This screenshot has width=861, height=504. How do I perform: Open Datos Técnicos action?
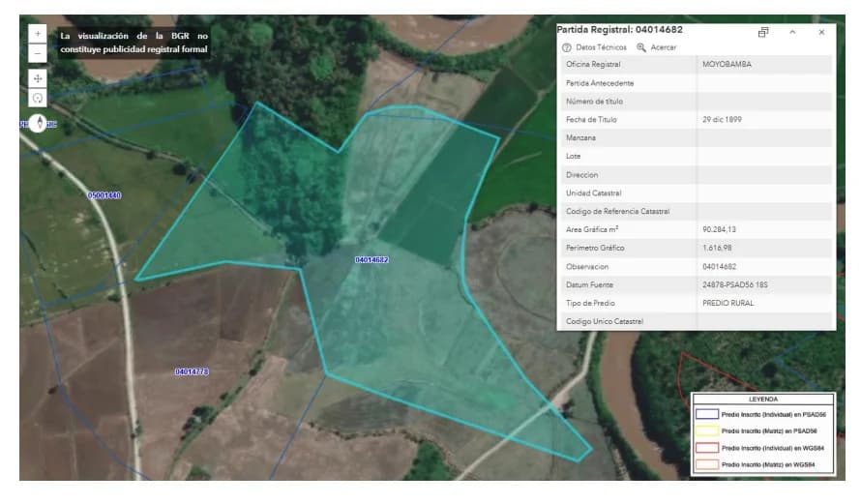[x=595, y=47]
